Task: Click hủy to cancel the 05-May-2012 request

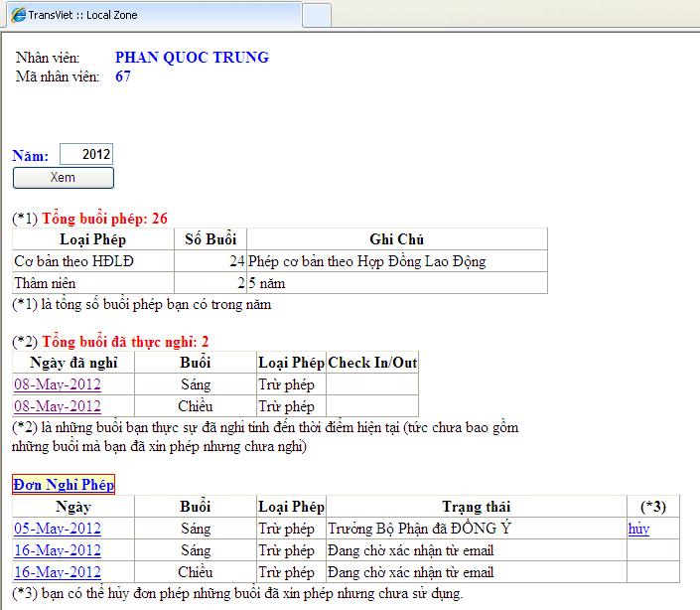Action: pos(638,529)
